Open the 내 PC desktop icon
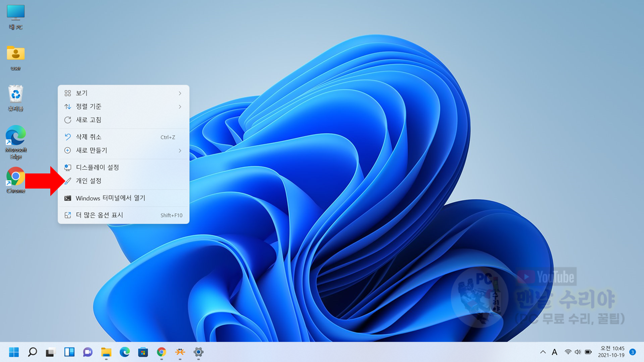This screenshot has height=362, width=644. [x=16, y=17]
